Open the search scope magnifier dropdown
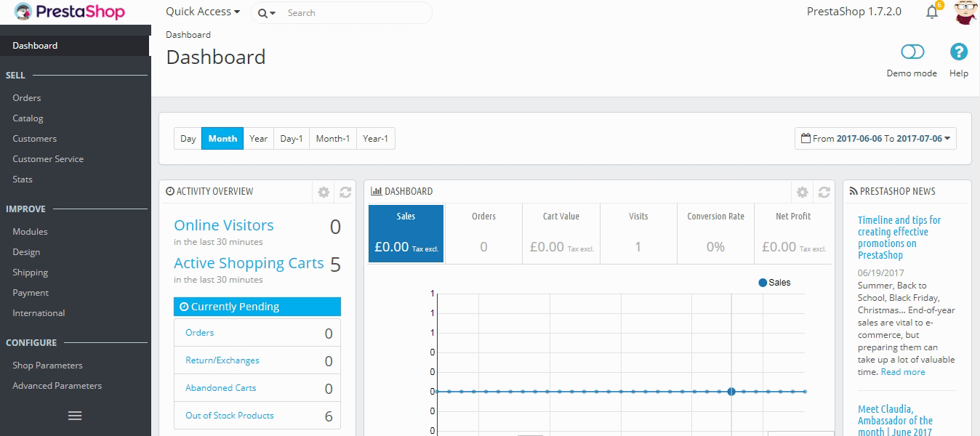Viewport: 980px width, 436px height. pos(266,13)
